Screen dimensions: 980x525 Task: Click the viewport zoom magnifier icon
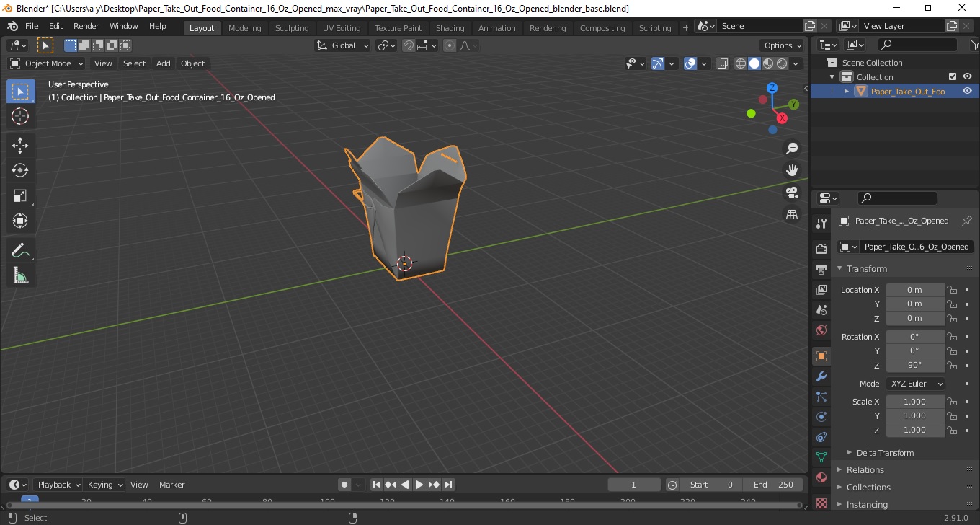(792, 148)
